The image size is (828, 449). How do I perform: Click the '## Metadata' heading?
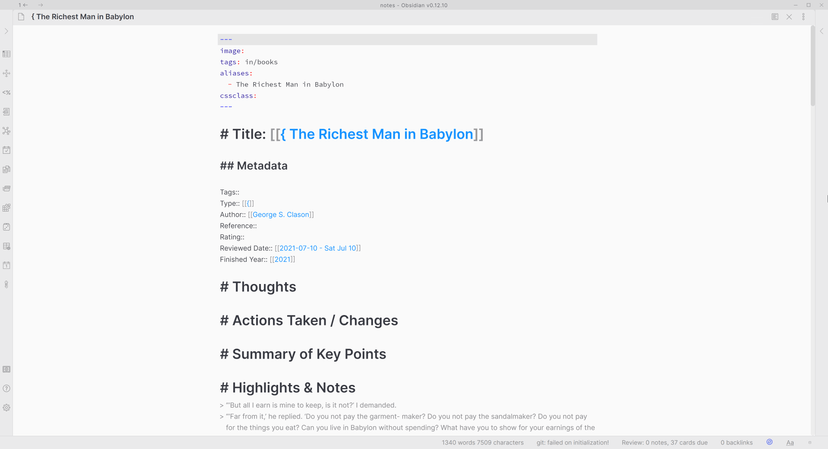253,166
